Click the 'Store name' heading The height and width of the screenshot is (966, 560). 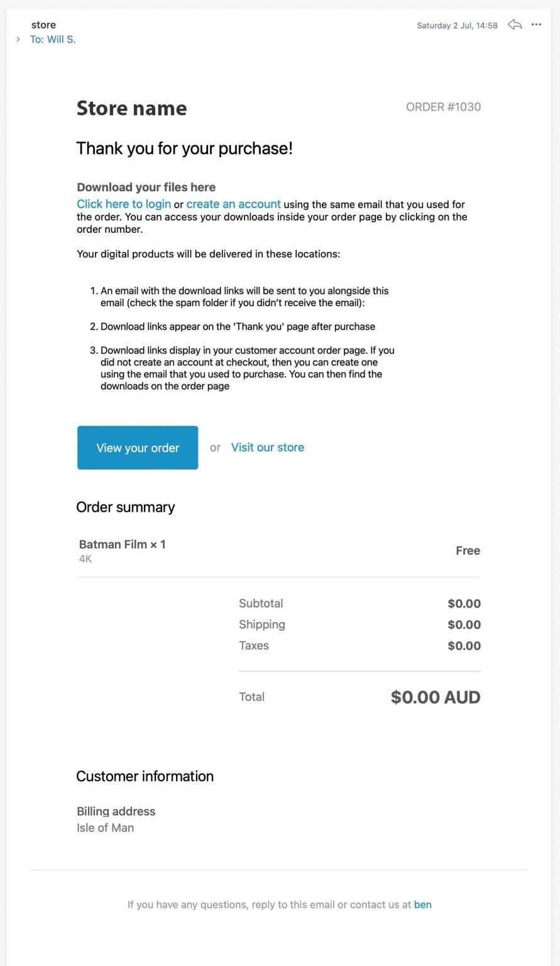pos(131,108)
